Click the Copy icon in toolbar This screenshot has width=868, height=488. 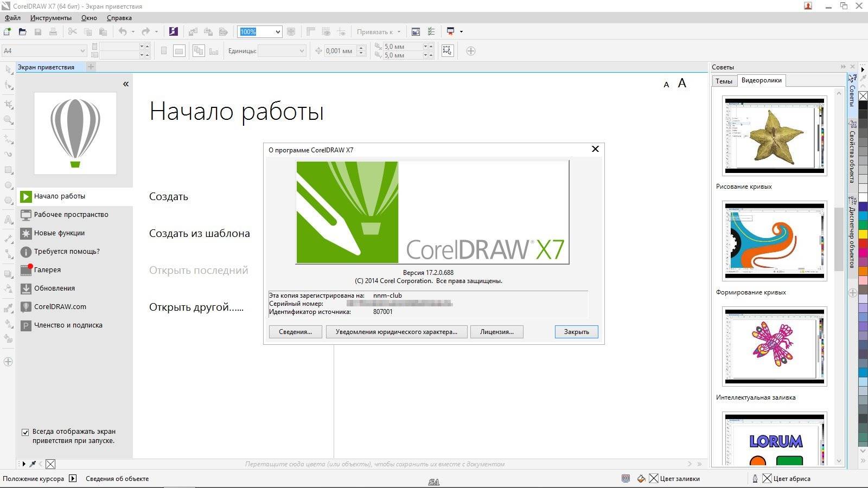pyautogui.click(x=87, y=32)
